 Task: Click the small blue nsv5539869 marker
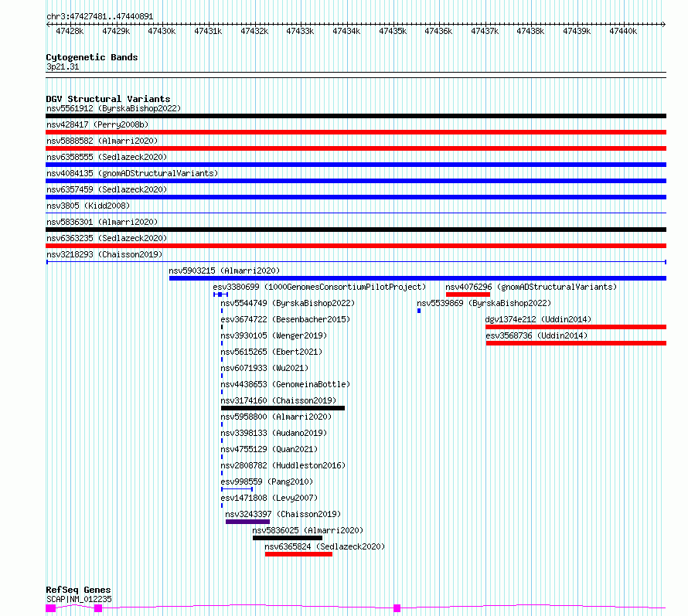(419, 311)
